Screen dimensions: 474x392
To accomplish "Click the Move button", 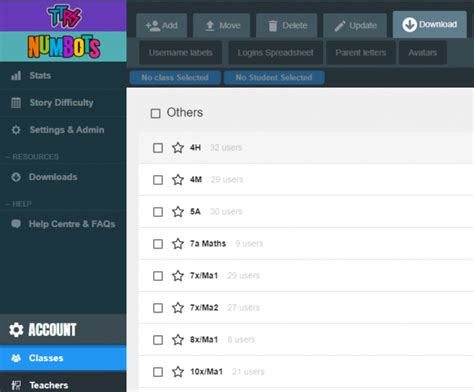I will point(221,26).
